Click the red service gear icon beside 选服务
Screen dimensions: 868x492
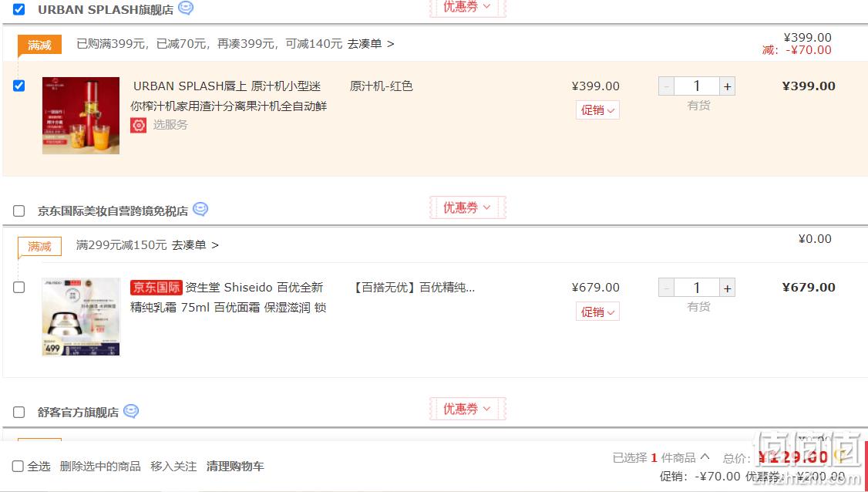[x=139, y=125]
